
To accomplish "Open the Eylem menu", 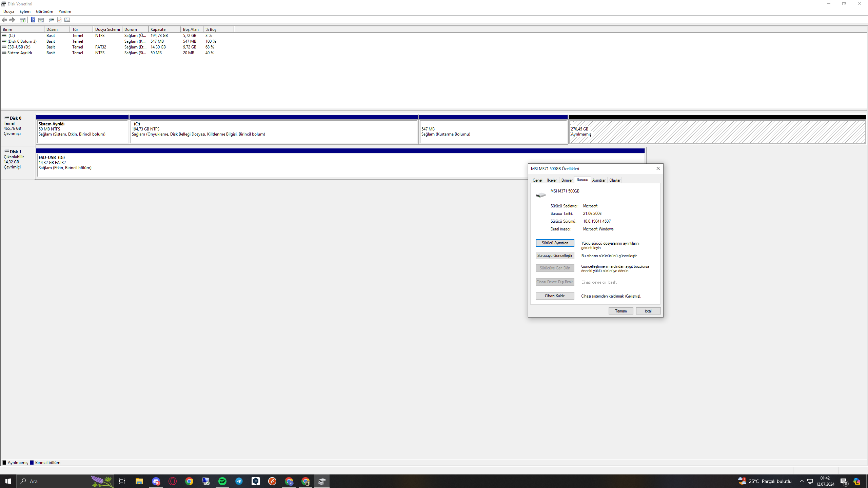I will [25, 11].
